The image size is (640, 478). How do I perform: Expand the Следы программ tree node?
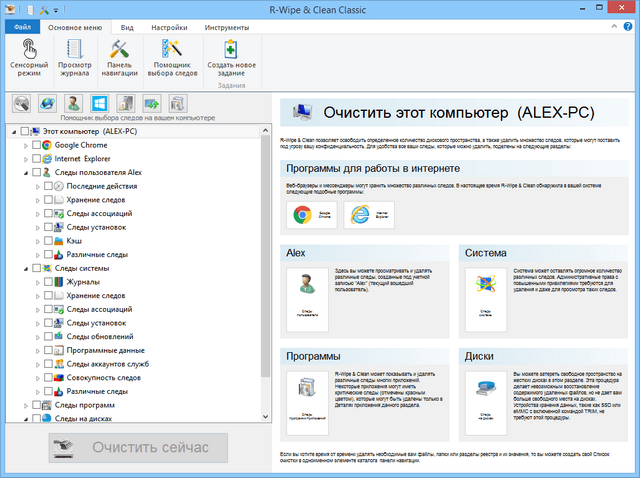tap(25, 405)
